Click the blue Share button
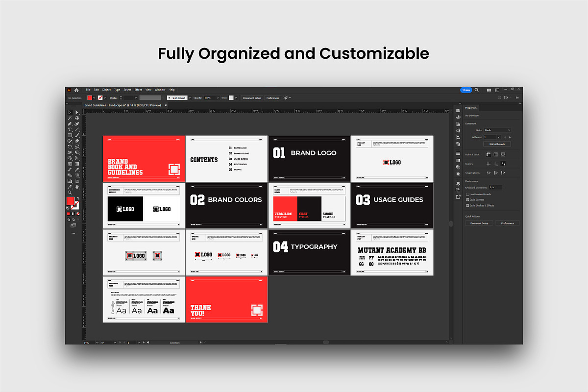This screenshot has height=392, width=588. (466, 90)
